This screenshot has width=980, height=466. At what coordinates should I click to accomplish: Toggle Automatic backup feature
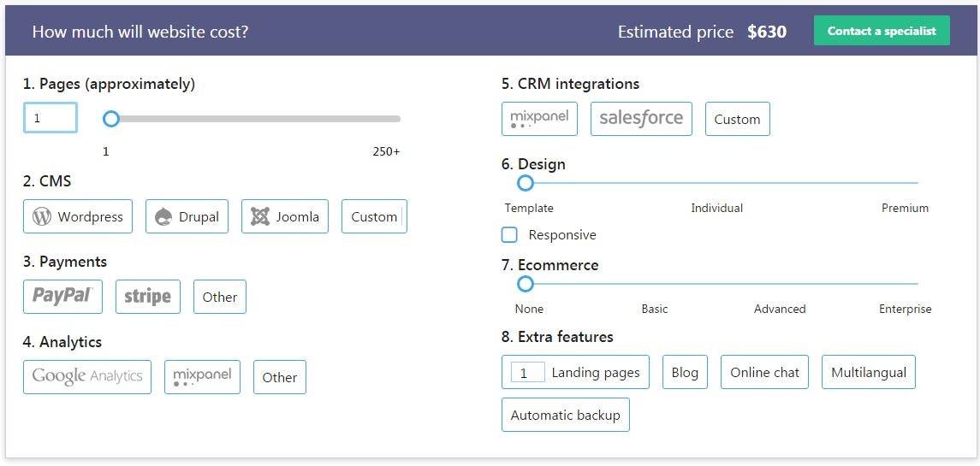(x=565, y=415)
